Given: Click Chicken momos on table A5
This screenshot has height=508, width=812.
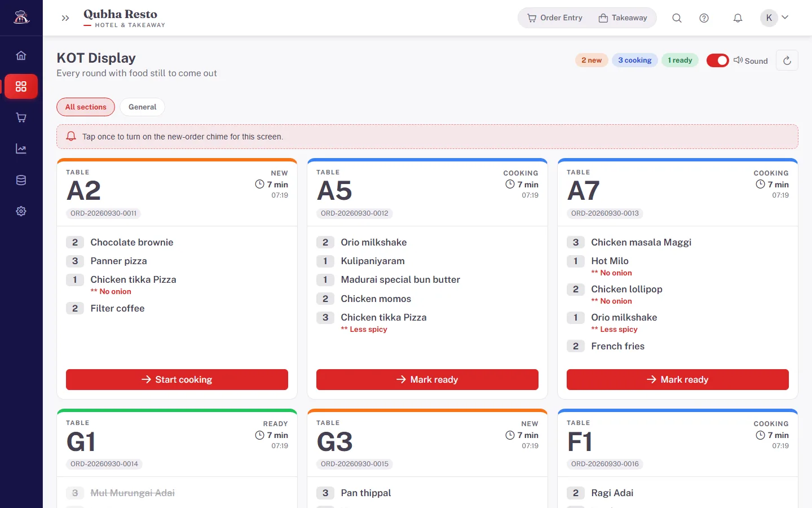Looking at the screenshot, I should point(376,299).
